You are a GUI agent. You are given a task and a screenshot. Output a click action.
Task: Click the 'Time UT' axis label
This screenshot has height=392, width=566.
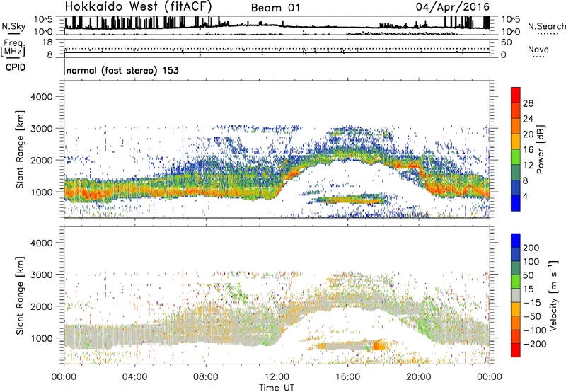[x=277, y=388]
